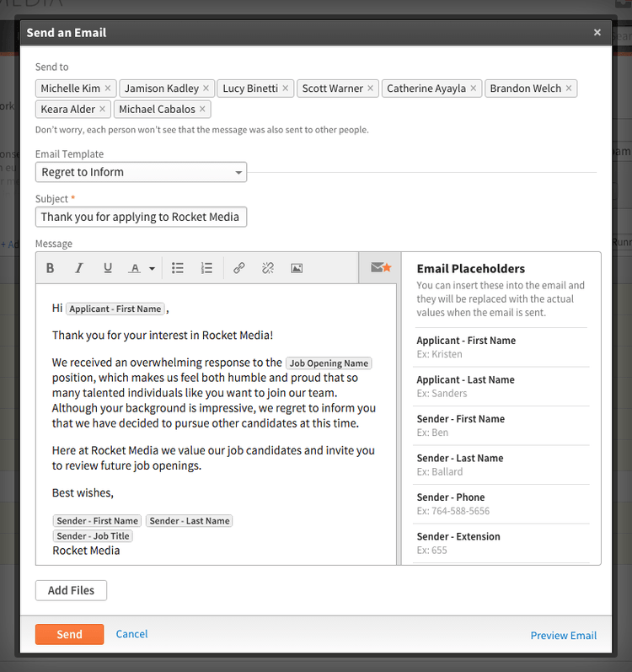This screenshot has height=672, width=632.
Task: Apply italic formatting to message text
Action: tap(78, 268)
